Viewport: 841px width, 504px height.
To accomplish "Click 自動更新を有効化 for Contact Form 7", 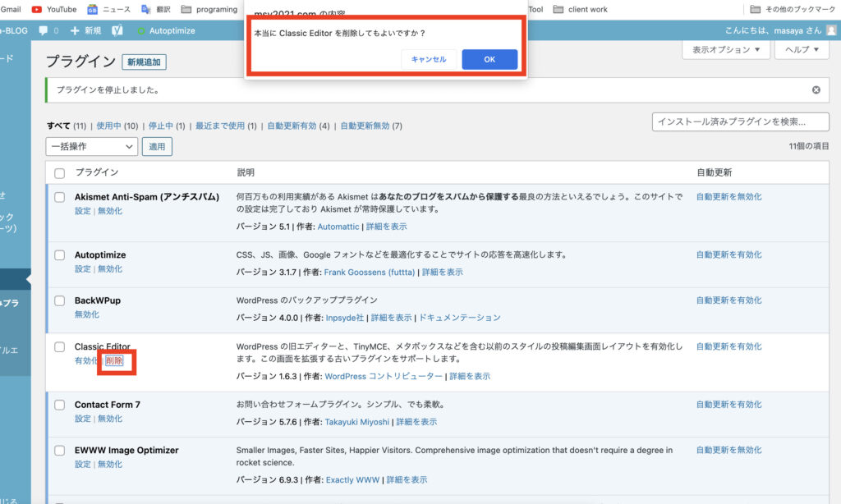I will tap(729, 405).
